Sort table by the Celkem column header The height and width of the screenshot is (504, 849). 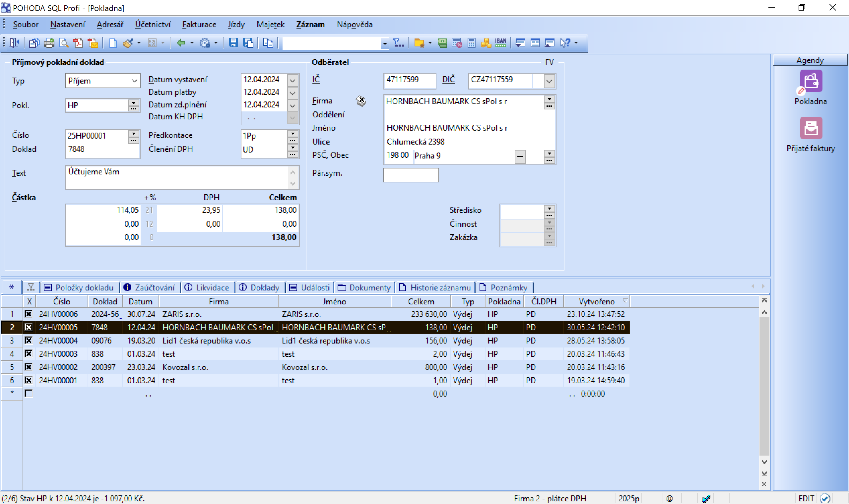(421, 301)
